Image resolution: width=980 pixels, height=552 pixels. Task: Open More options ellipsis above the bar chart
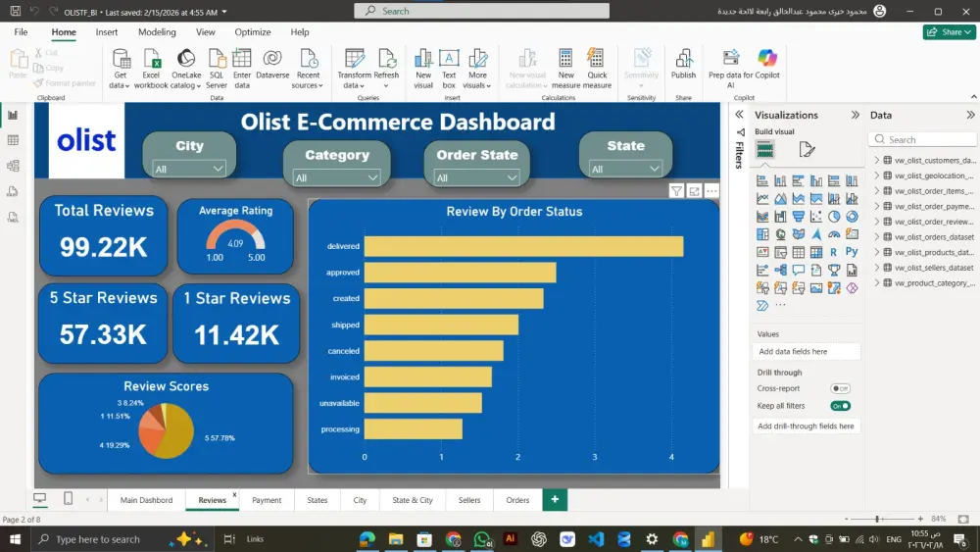pyautogui.click(x=711, y=191)
